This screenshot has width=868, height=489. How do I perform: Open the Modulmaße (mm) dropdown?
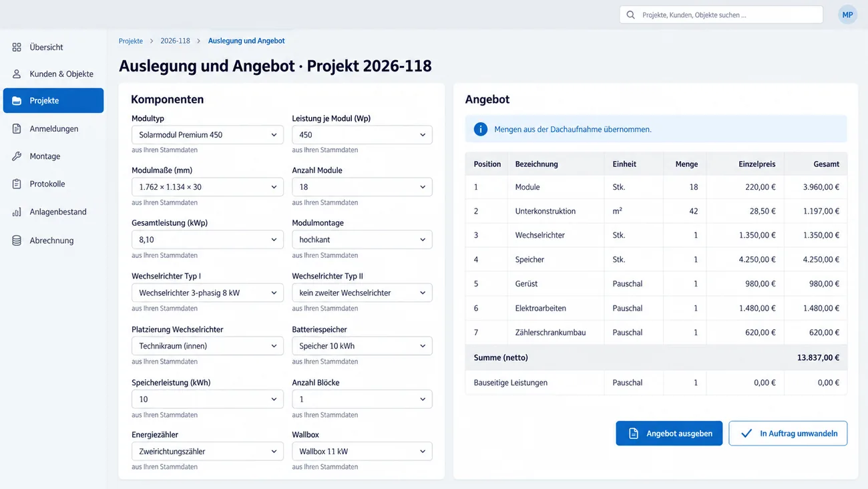tap(208, 187)
